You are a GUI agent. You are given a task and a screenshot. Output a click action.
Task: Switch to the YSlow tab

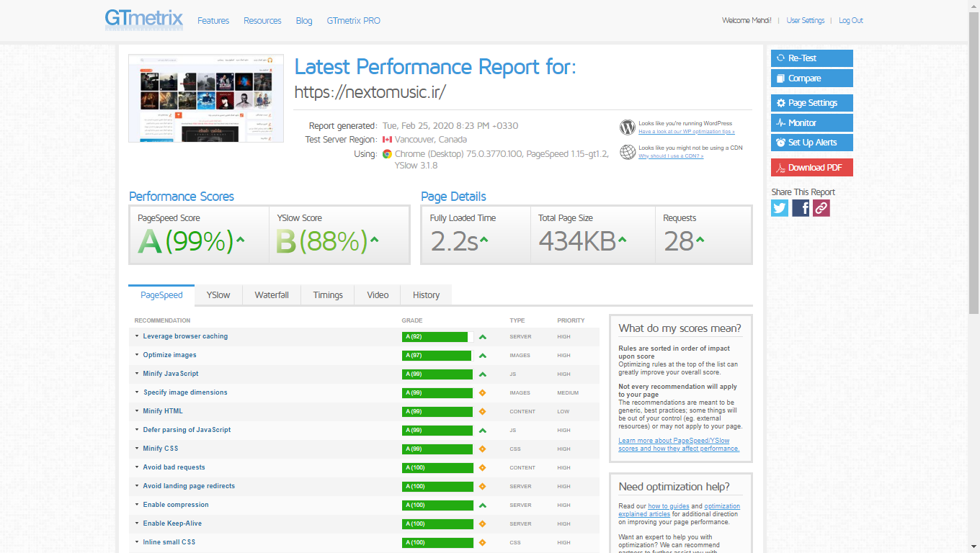coord(218,295)
